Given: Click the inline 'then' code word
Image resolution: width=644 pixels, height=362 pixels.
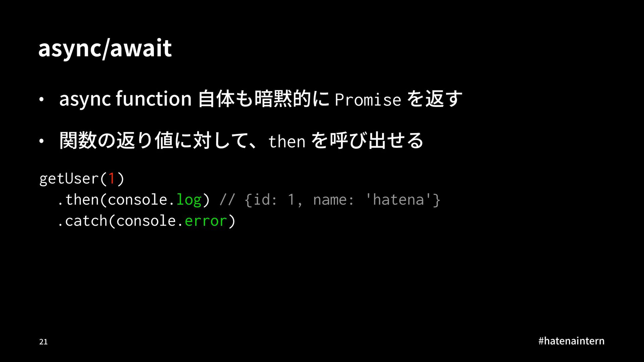Looking at the screenshot, I should [x=287, y=141].
